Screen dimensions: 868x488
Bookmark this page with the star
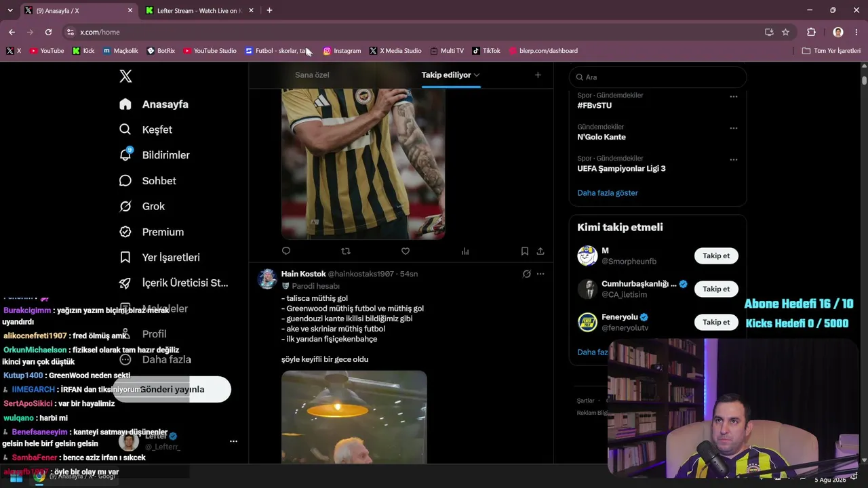point(785,32)
